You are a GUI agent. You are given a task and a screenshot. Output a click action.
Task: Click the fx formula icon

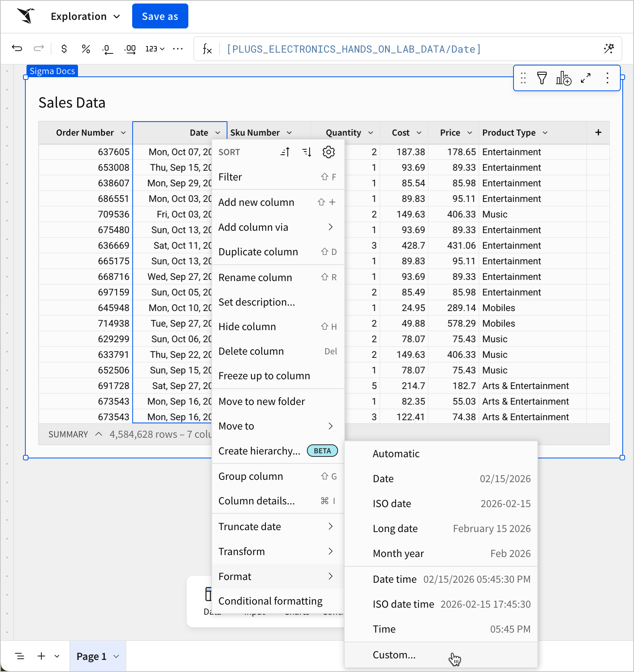click(x=207, y=49)
